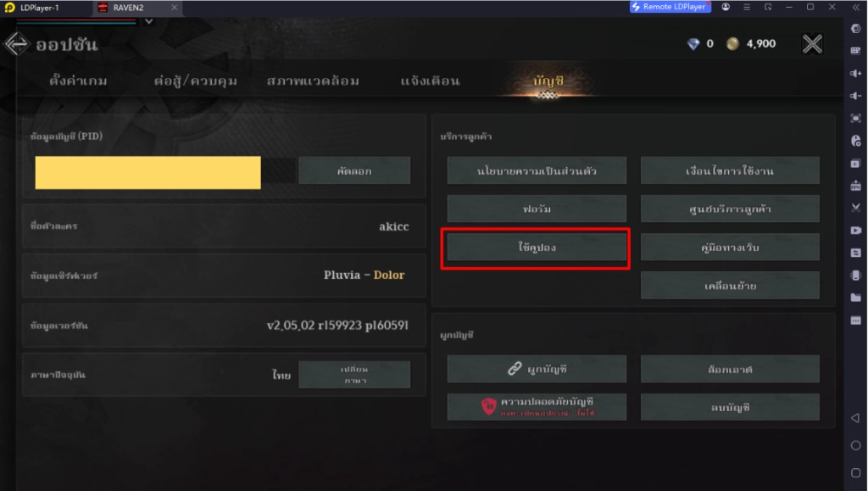Switch to ตั้งค่าเกม tab
Image resolution: width=868 pixels, height=491 pixels.
(78, 81)
